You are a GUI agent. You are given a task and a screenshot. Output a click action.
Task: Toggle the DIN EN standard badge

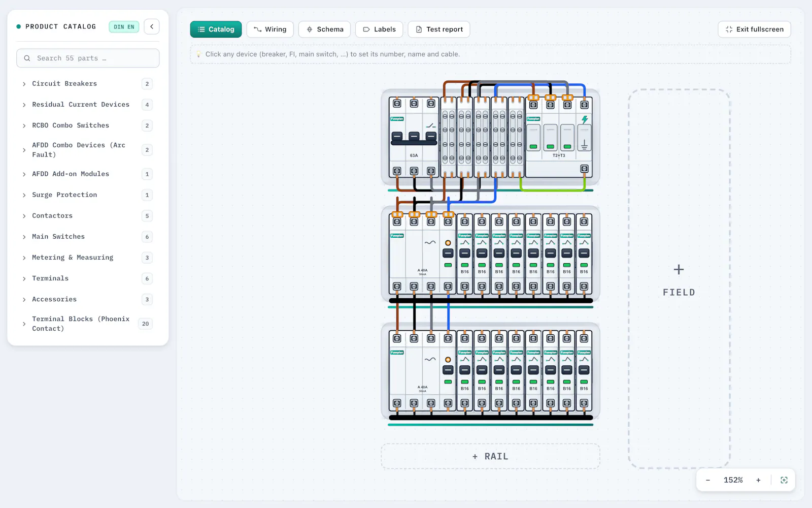(124, 27)
